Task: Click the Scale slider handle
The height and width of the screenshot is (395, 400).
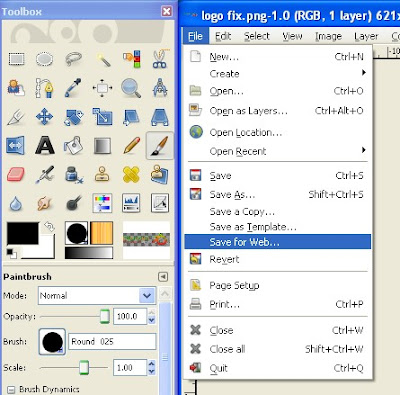Action: [x=84, y=368]
